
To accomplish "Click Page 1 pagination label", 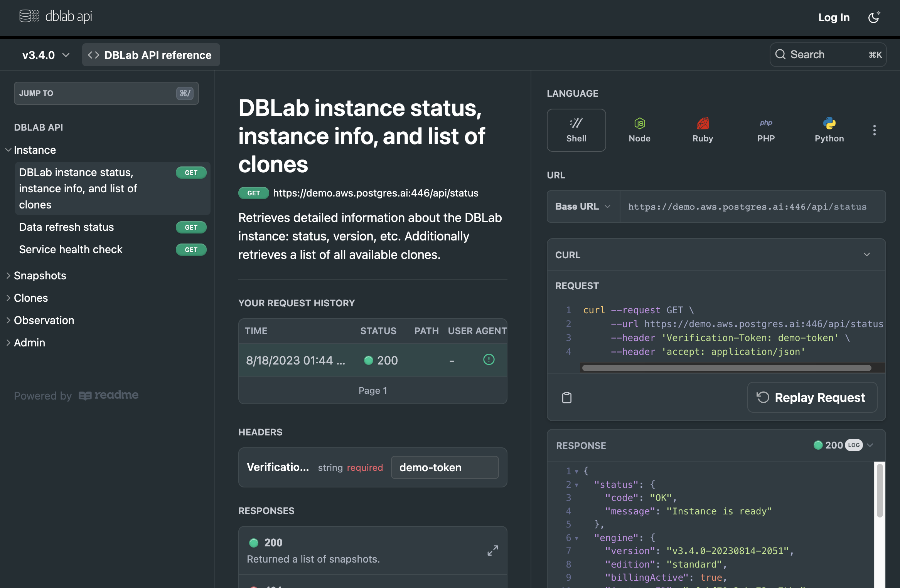I will [x=372, y=390].
